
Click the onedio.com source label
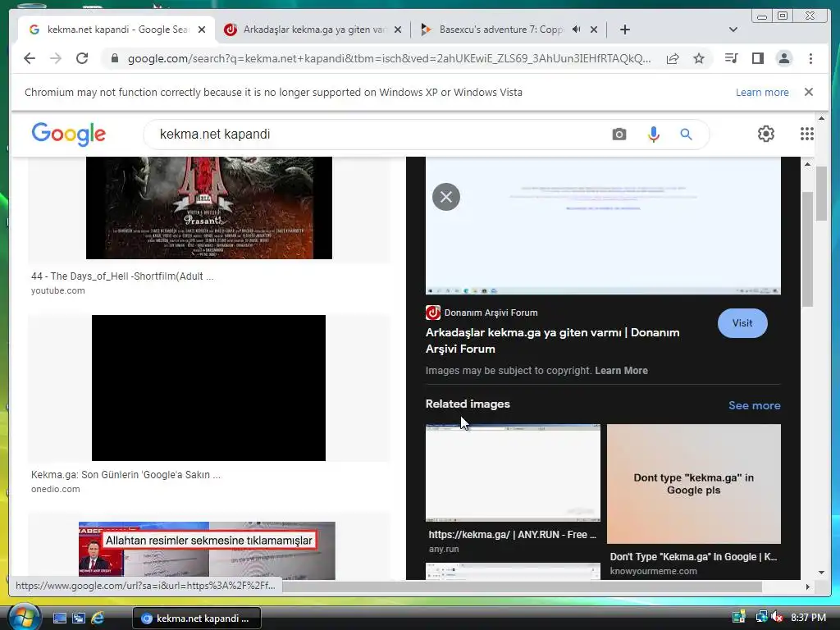click(x=55, y=489)
